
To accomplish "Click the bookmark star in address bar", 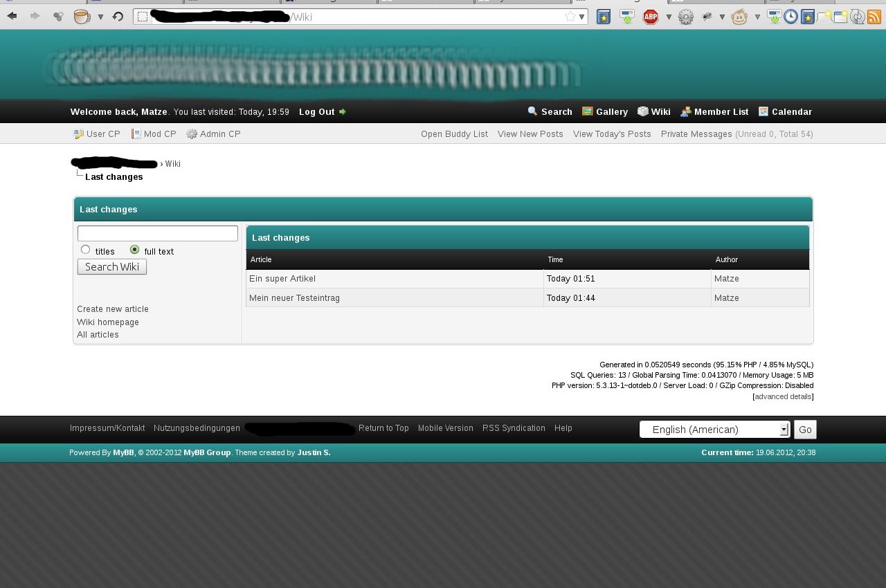I will click(x=570, y=17).
